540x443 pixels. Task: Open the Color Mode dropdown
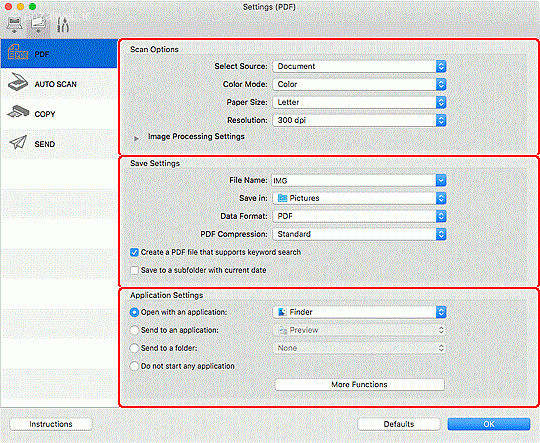click(359, 84)
